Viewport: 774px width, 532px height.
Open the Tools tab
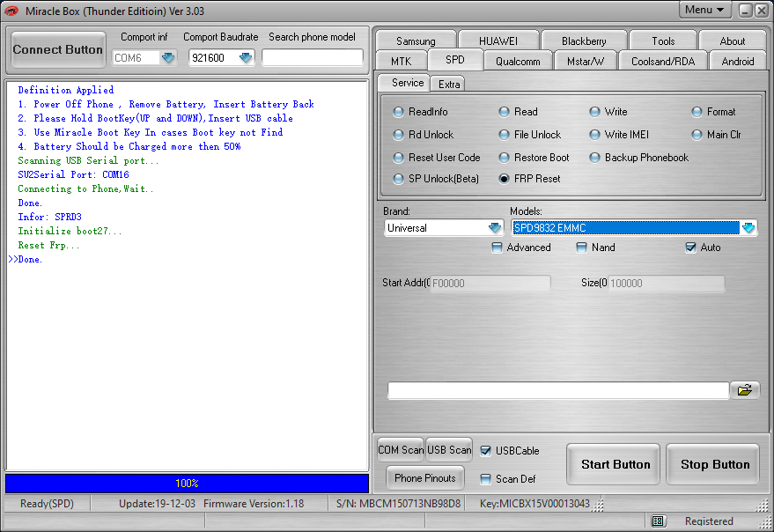(663, 41)
